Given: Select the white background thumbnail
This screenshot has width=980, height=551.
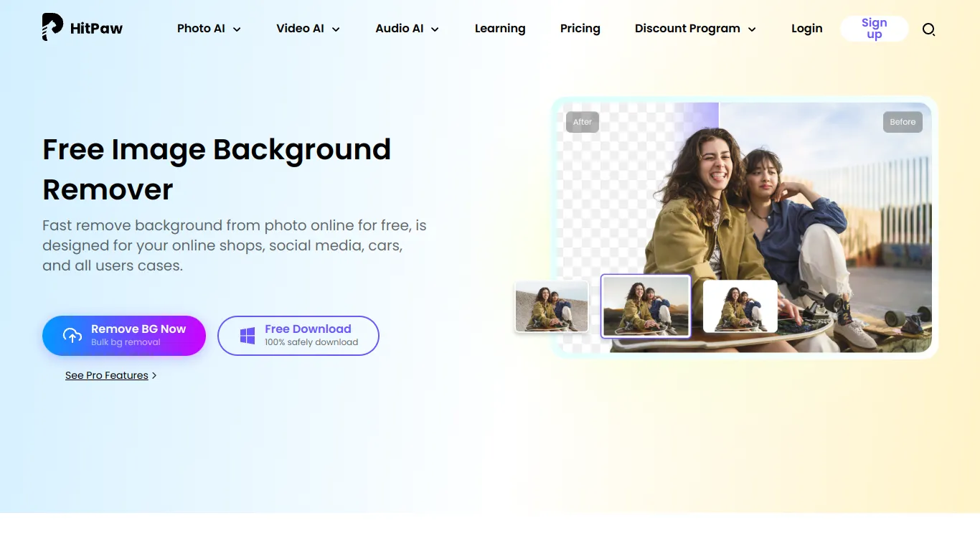Looking at the screenshot, I should 740,306.
